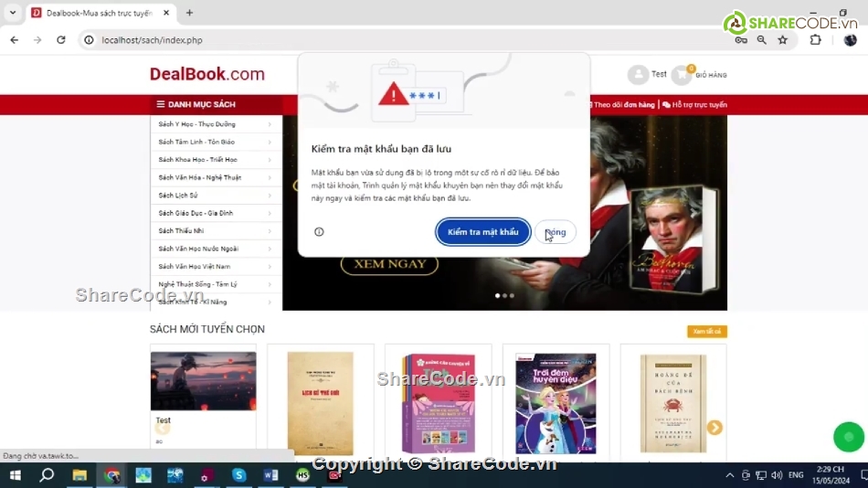Open Sách Văn Hóa - Nghệ Thuật category

199,177
